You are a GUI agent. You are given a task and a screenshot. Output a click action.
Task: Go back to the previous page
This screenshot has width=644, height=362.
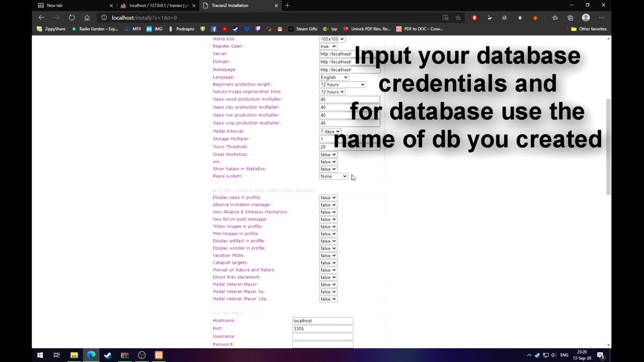click(x=41, y=18)
